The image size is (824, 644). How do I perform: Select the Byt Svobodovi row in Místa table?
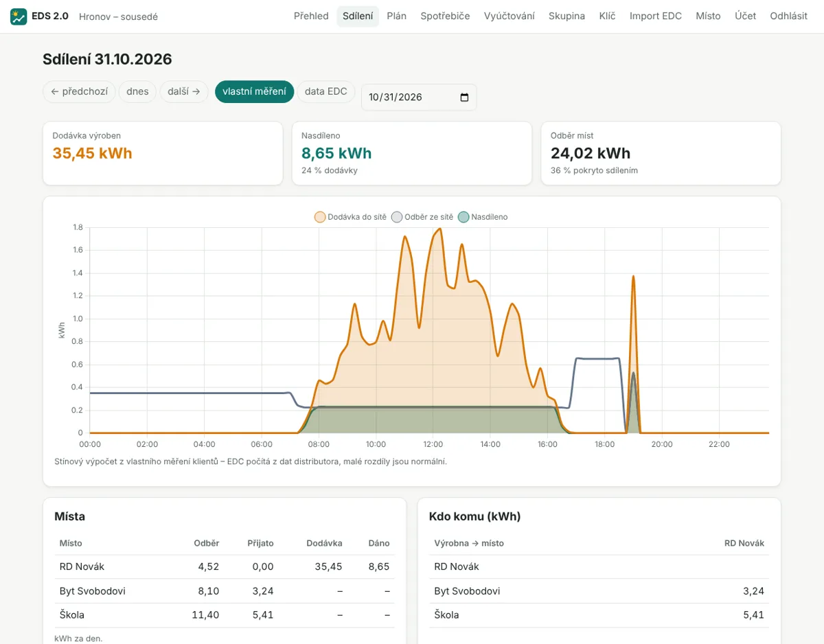[x=225, y=591]
